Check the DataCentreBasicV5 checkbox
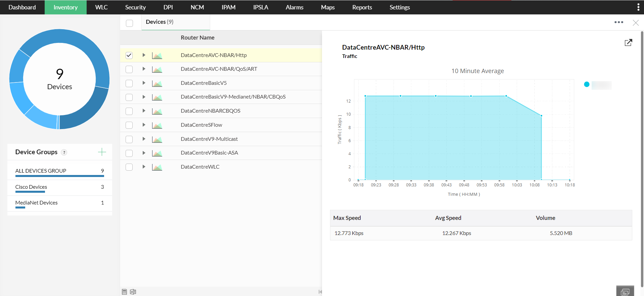This screenshot has height=296, width=644. coord(129,83)
